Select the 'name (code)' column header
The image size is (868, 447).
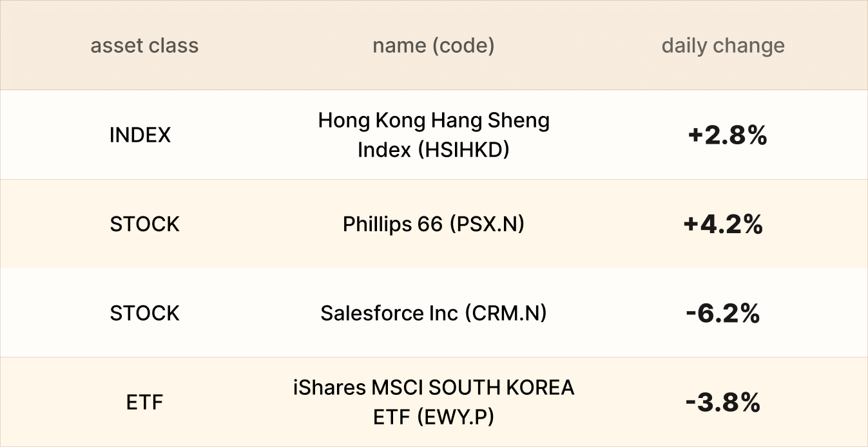[433, 46]
